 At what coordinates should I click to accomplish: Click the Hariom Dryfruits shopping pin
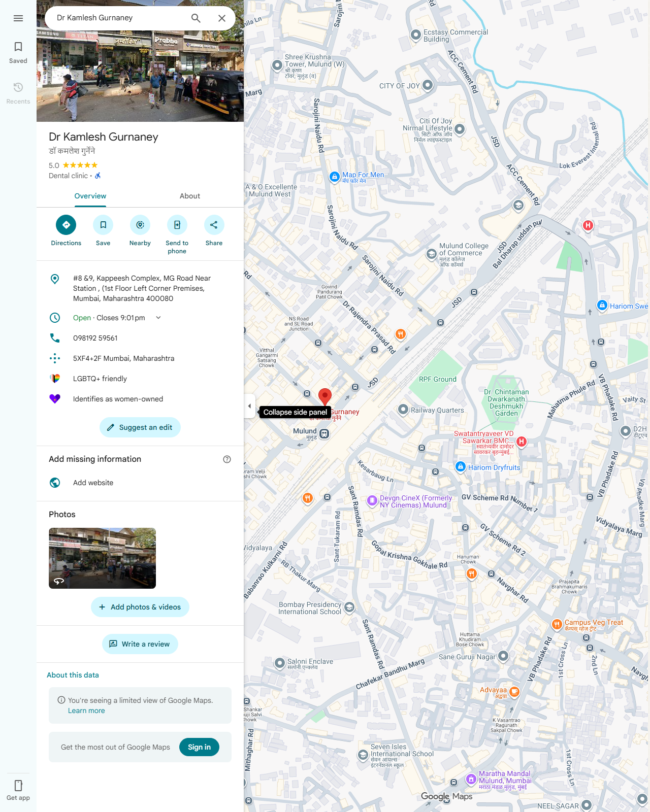coord(461,466)
